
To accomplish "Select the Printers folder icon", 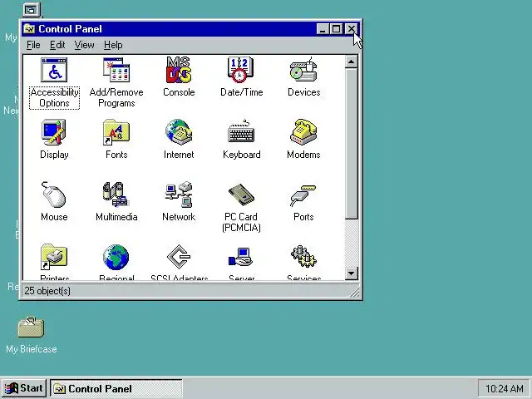I will (x=54, y=257).
